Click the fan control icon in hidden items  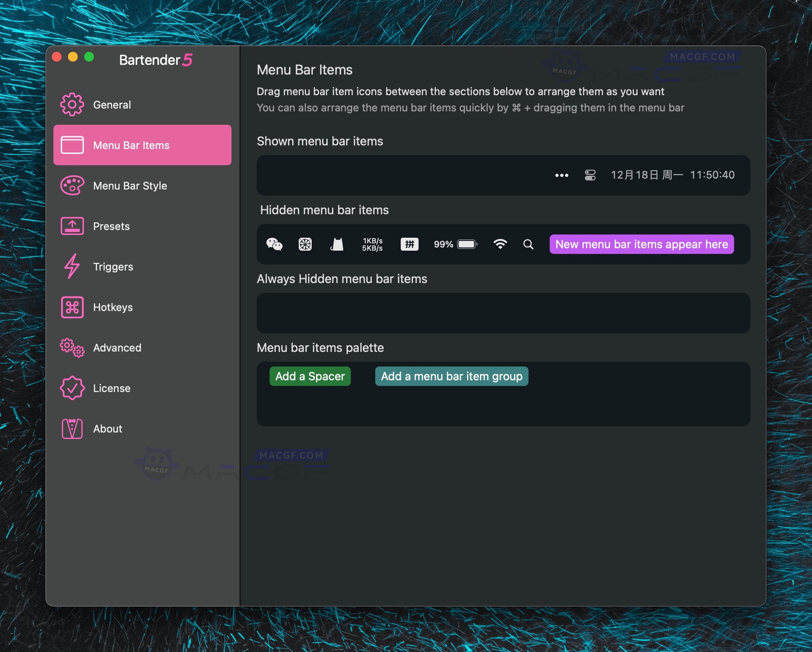(x=305, y=244)
